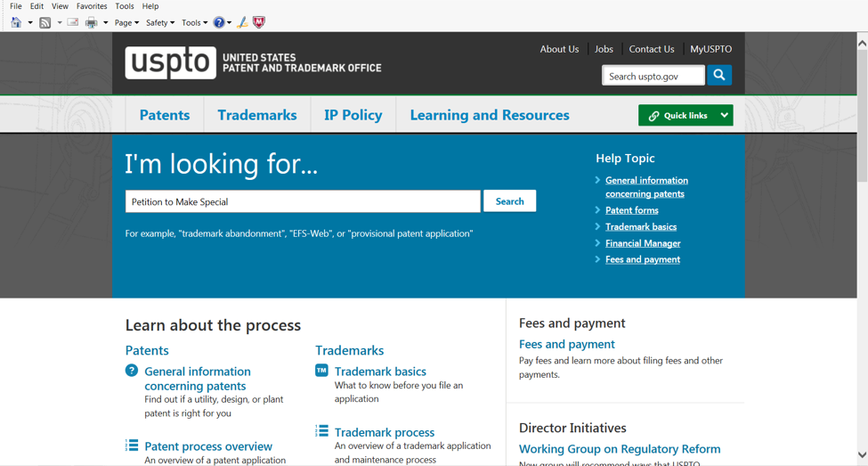Open the View menu

[x=60, y=6]
